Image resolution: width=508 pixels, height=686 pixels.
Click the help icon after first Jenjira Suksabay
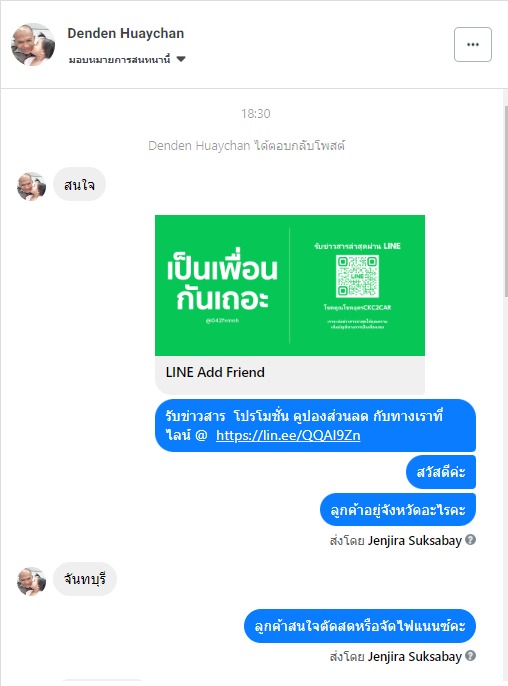coord(470,540)
